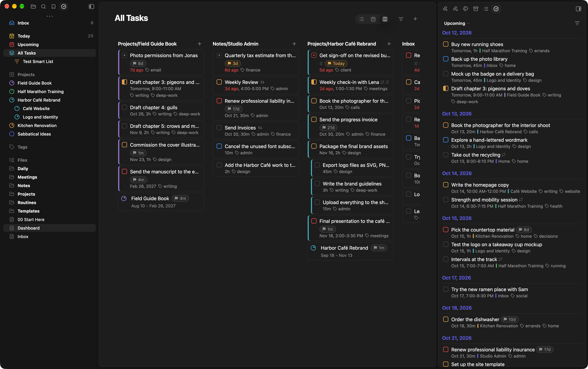This screenshot has width=588, height=369.
Task: Open the Field Guide Book project summary card
Action: [161, 202]
